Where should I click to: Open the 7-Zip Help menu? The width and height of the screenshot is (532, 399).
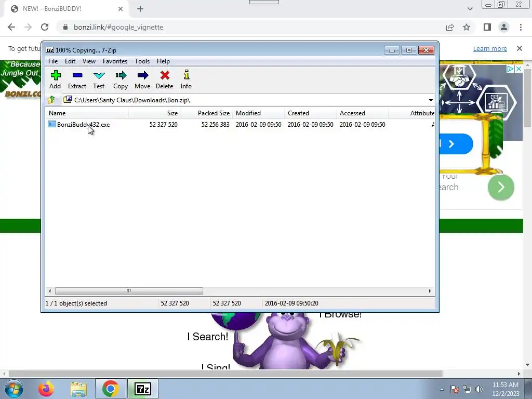[163, 61]
